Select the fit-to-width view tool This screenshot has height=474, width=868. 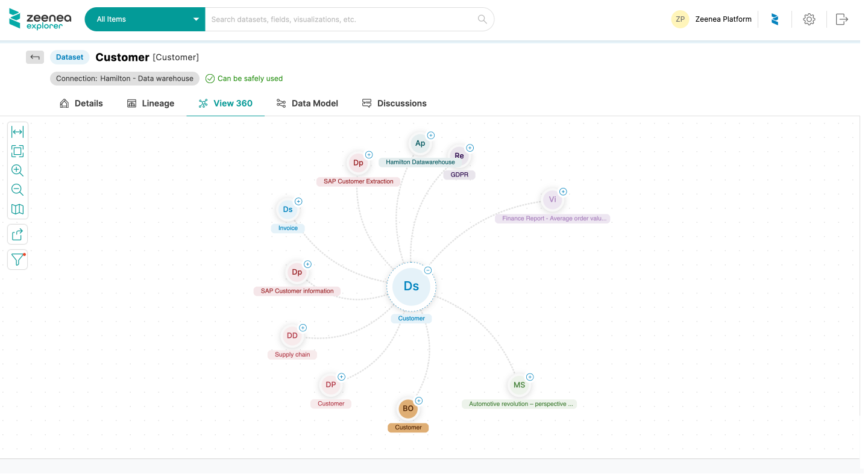pyautogui.click(x=17, y=132)
